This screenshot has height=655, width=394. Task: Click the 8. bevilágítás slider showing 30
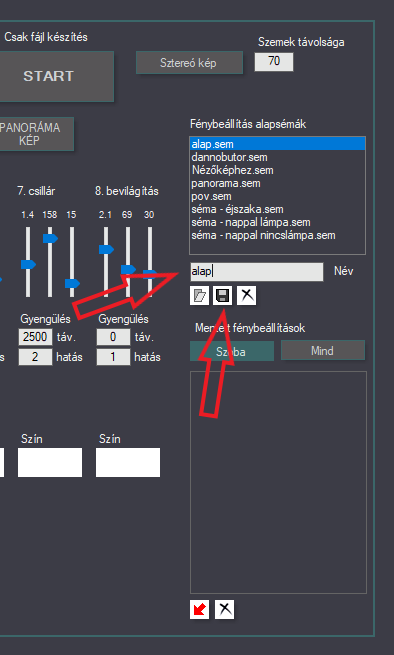150,262
